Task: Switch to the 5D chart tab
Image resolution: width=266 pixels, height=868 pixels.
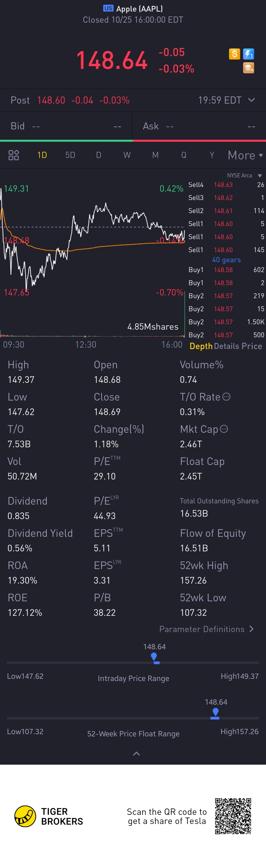Action: click(x=70, y=155)
